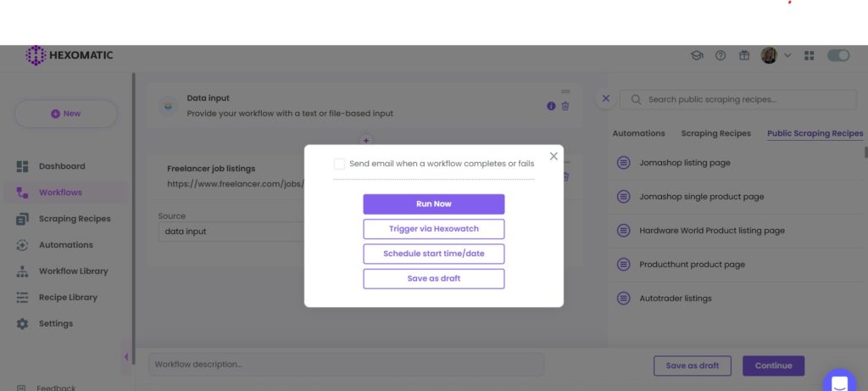This screenshot has width=868, height=391.
Task: Delete Data input with trash icon
Action: (565, 106)
